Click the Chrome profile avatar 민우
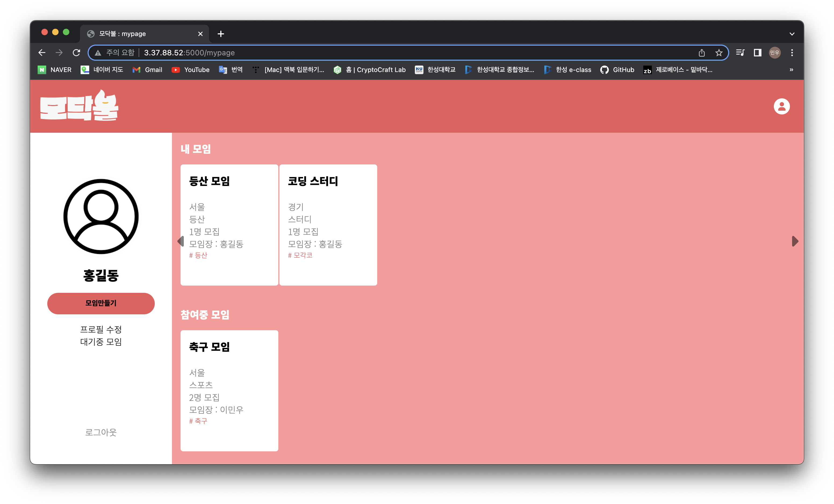Screen dimensions: 834x504 775,52
